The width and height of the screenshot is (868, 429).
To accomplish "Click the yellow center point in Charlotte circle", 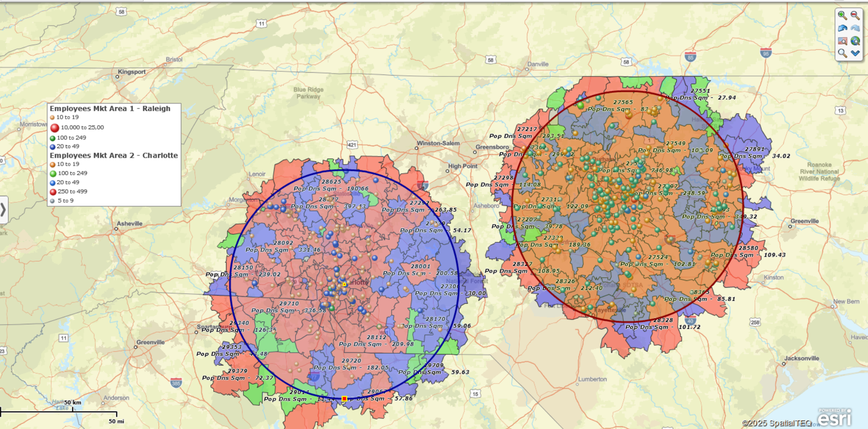I will tap(344, 284).
